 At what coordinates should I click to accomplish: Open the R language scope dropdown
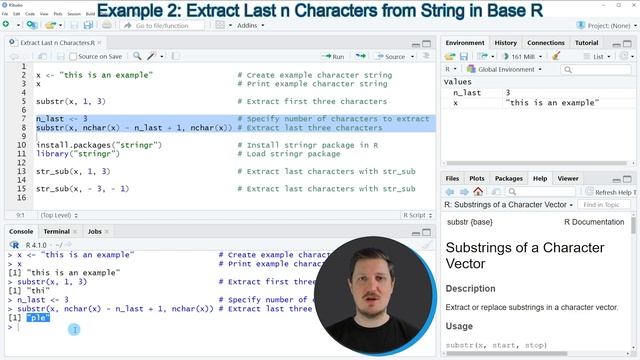451,69
